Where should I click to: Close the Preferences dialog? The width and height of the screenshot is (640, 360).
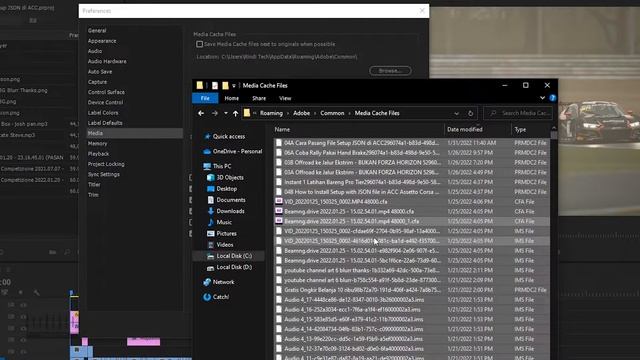click(x=422, y=11)
